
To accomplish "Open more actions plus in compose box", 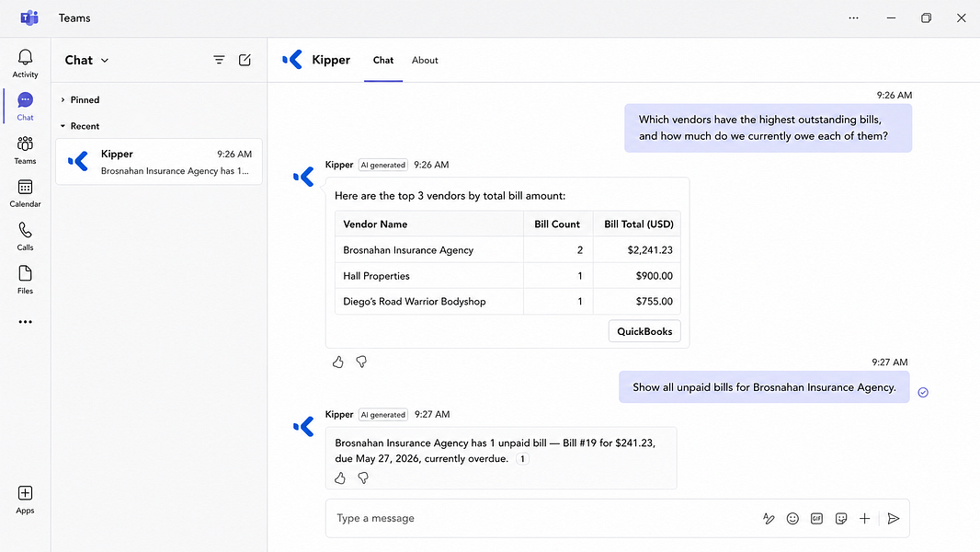I will [864, 518].
